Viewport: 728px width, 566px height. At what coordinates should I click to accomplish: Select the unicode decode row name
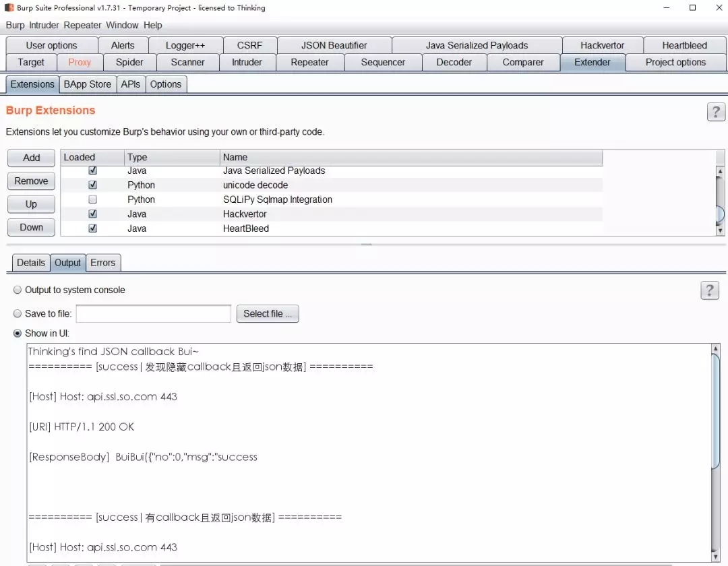[x=255, y=185]
